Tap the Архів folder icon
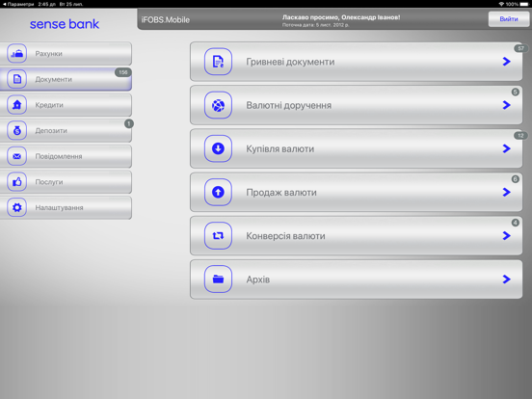 pyautogui.click(x=218, y=279)
